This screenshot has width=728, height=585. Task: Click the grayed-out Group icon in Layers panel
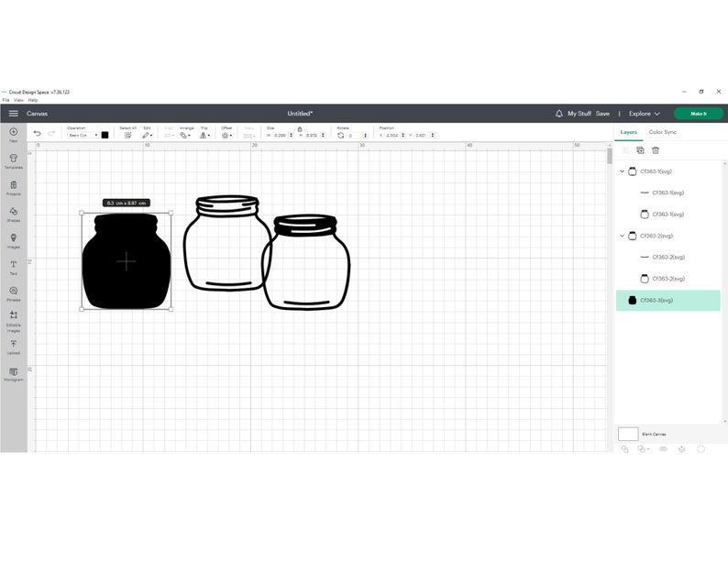[x=625, y=150]
